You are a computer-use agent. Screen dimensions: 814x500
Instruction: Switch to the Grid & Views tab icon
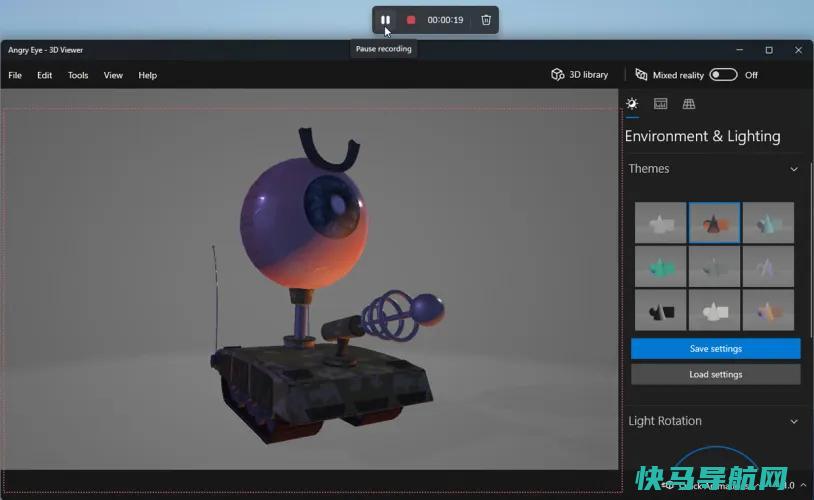pyautogui.click(x=688, y=104)
